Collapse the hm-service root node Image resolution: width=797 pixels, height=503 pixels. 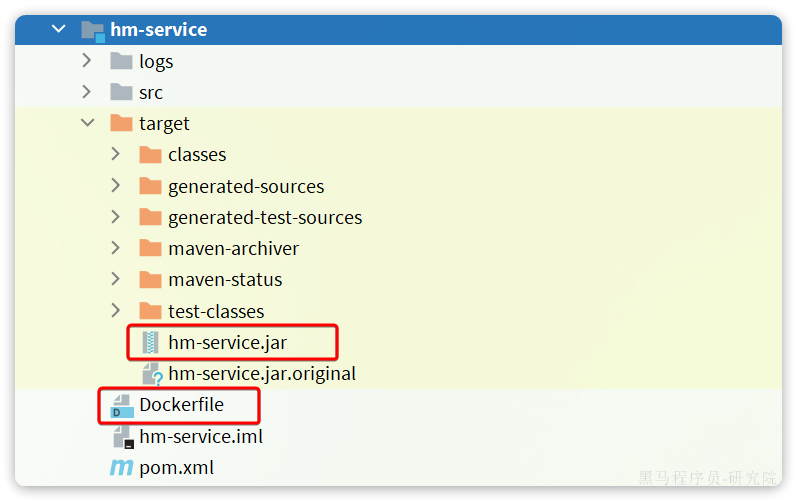[x=59, y=30]
